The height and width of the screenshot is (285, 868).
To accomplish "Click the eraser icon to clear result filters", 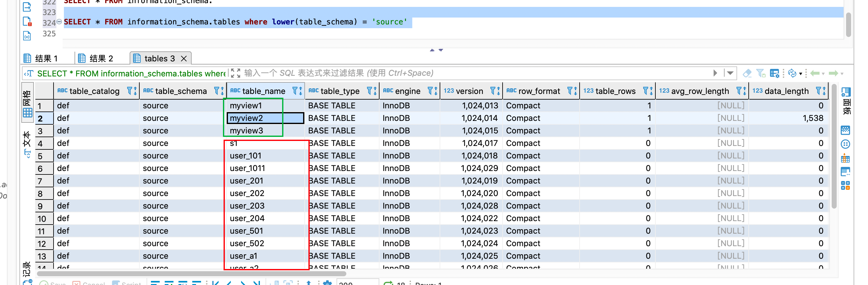I will (747, 73).
